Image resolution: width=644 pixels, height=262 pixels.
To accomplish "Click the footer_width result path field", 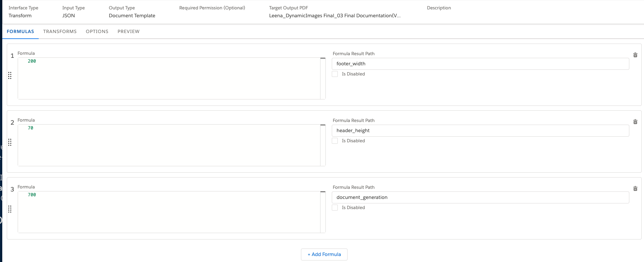I will point(480,64).
